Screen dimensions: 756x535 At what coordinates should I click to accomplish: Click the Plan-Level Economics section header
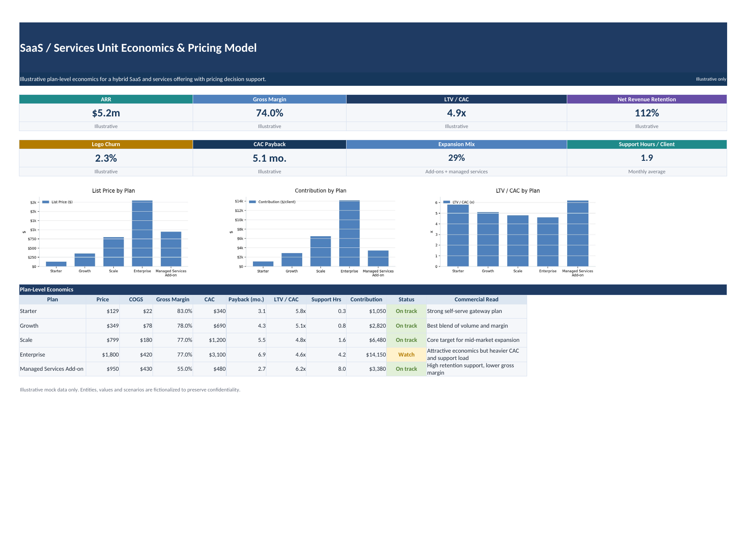coord(373,290)
